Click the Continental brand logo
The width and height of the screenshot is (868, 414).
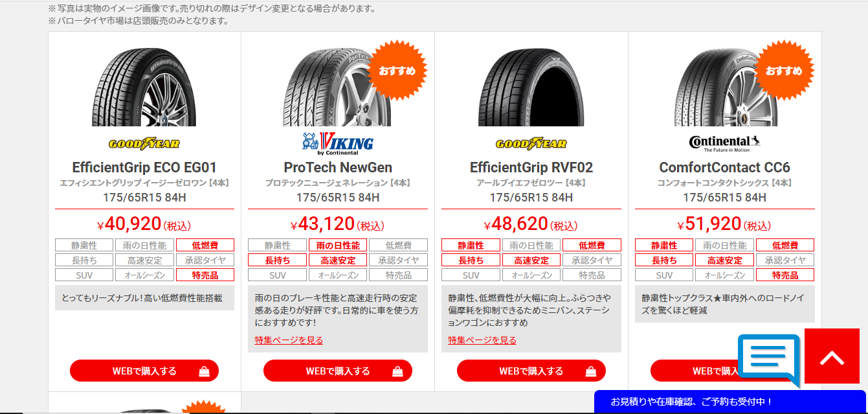click(724, 143)
